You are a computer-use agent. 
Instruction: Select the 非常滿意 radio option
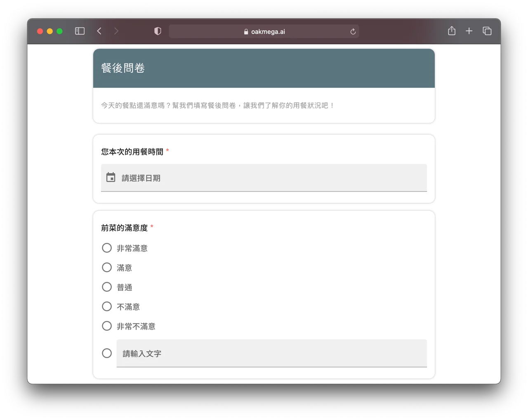(107, 248)
